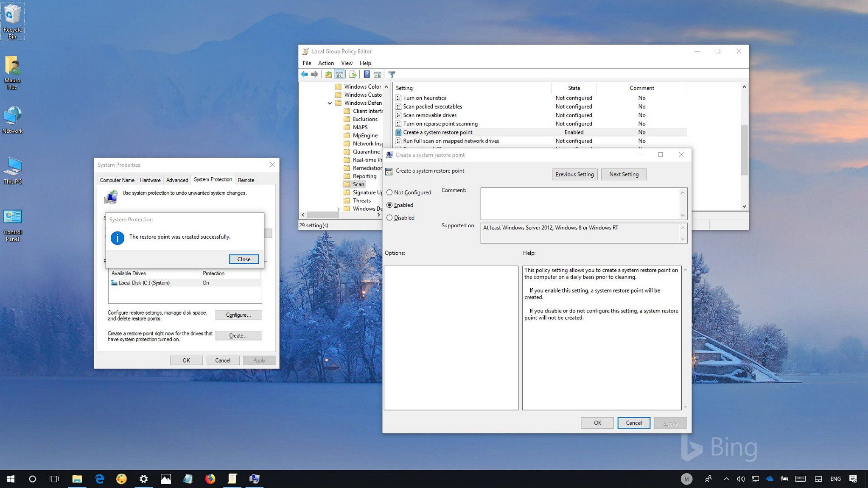Open the Settings gear on the taskbar

point(143,479)
